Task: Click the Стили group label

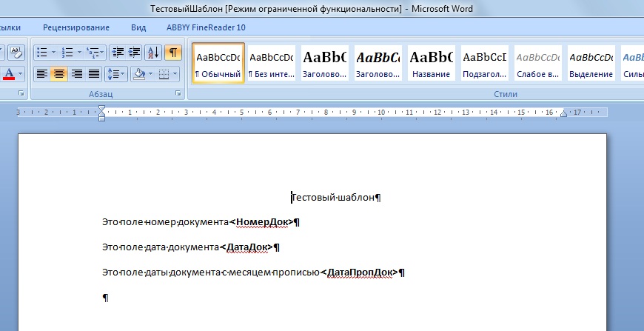Action: [506, 94]
